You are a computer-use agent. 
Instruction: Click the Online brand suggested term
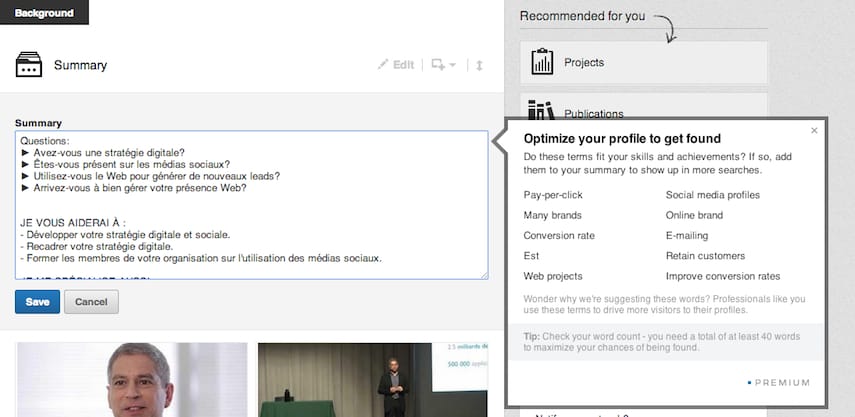point(694,215)
